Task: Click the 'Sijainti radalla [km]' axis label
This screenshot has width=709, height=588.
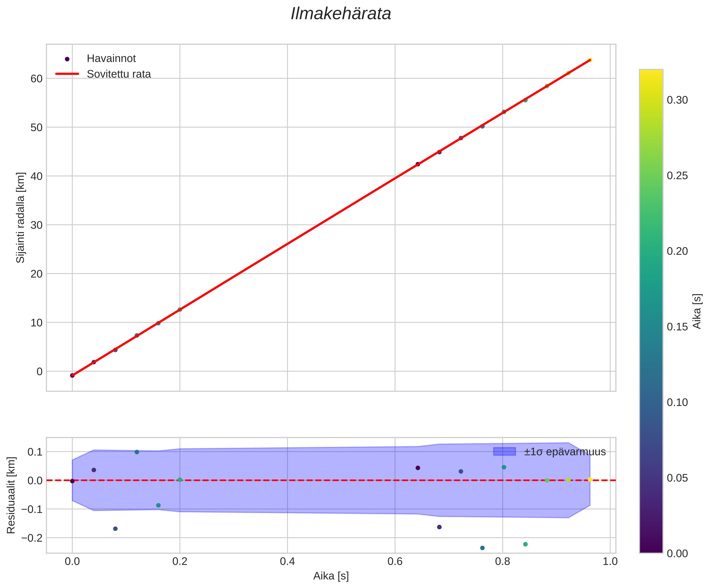Action: point(21,218)
